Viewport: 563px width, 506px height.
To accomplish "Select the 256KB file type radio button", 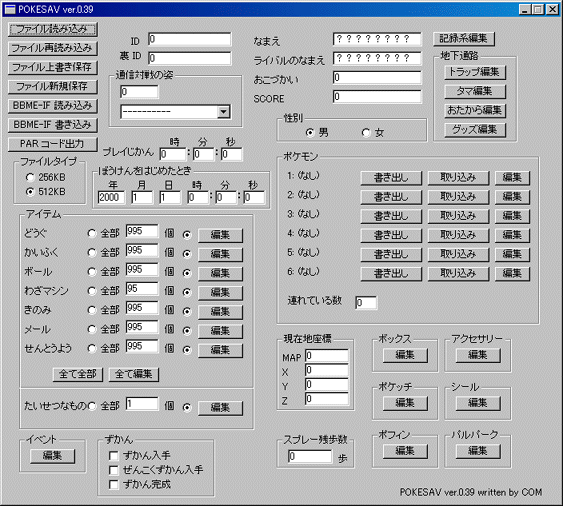I will [30, 177].
